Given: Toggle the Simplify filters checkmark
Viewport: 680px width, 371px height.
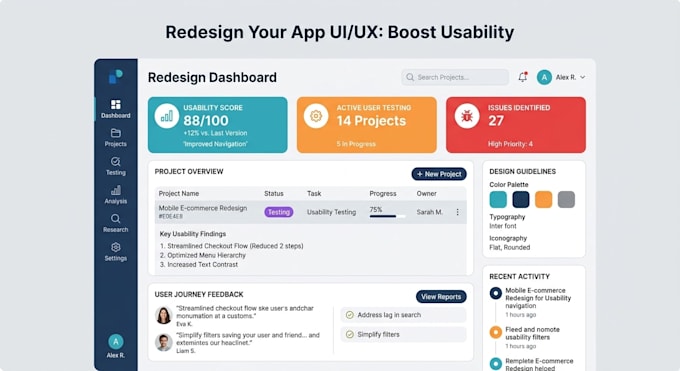Looking at the screenshot, I should click(350, 335).
